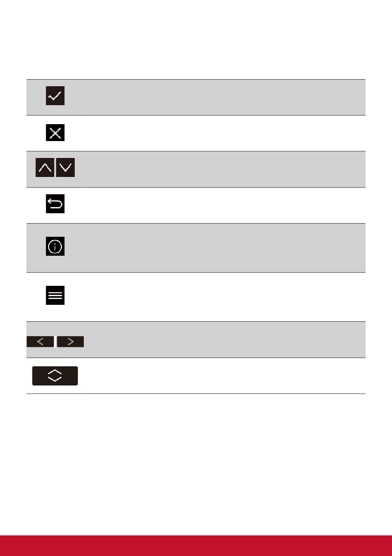This screenshot has height=556, width=392.
Task: Open the information circle icon
Action: pyautogui.click(x=55, y=246)
